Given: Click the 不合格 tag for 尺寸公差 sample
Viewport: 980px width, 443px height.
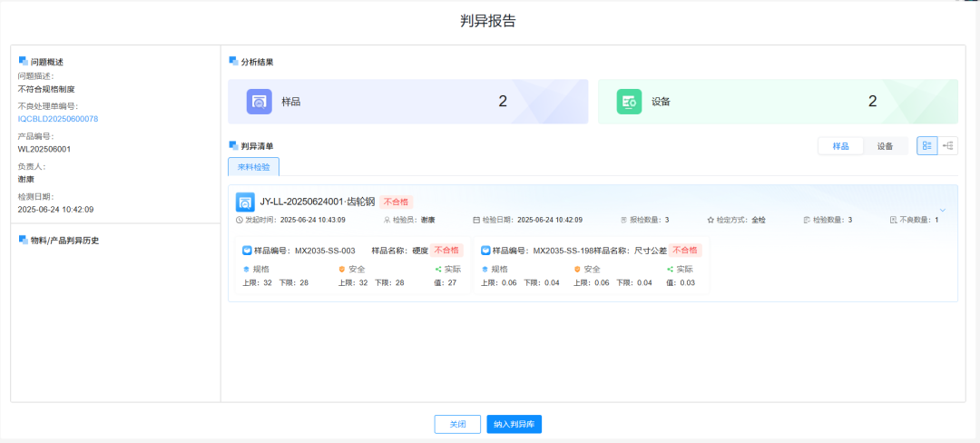Looking at the screenshot, I should coord(685,251).
